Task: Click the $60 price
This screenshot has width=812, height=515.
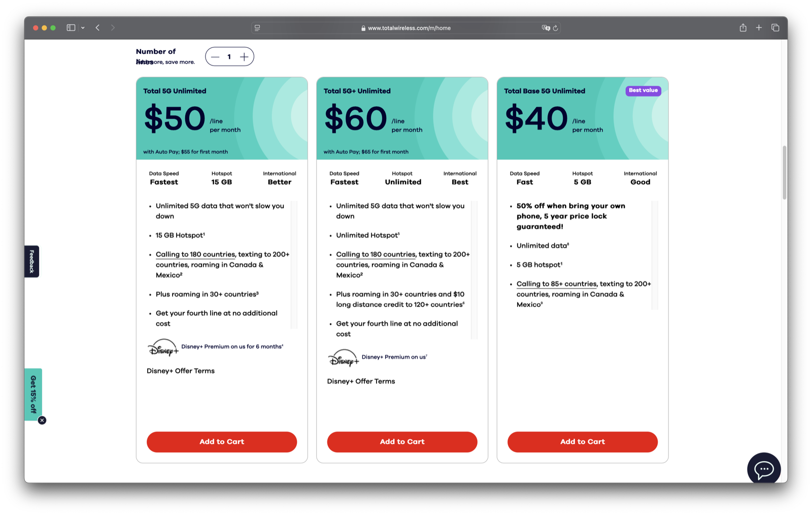Action: [x=355, y=119]
